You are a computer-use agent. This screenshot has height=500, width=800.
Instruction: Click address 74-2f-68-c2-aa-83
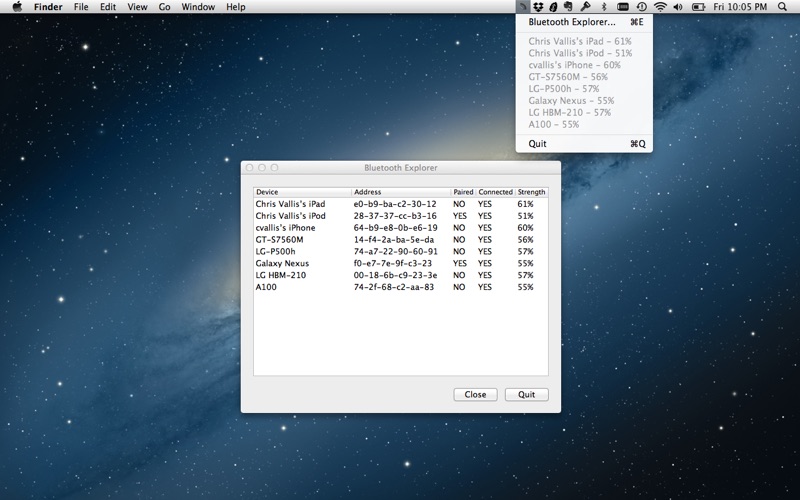point(394,287)
